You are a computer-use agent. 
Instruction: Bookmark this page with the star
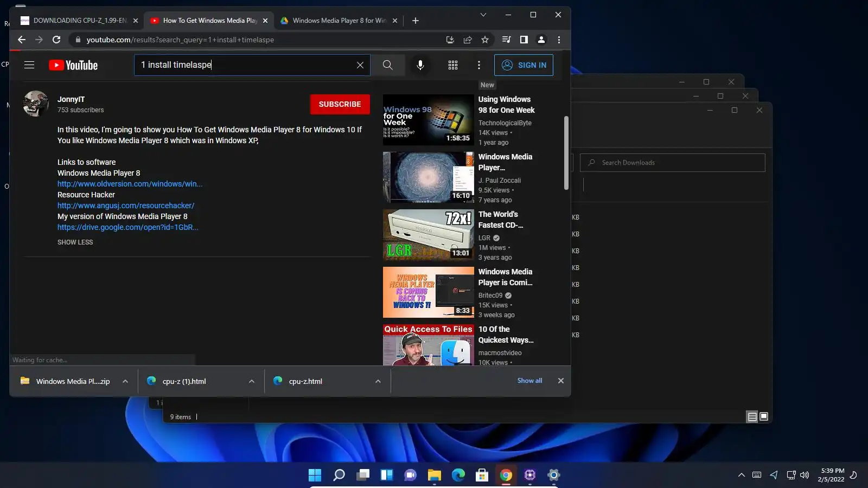tap(485, 40)
